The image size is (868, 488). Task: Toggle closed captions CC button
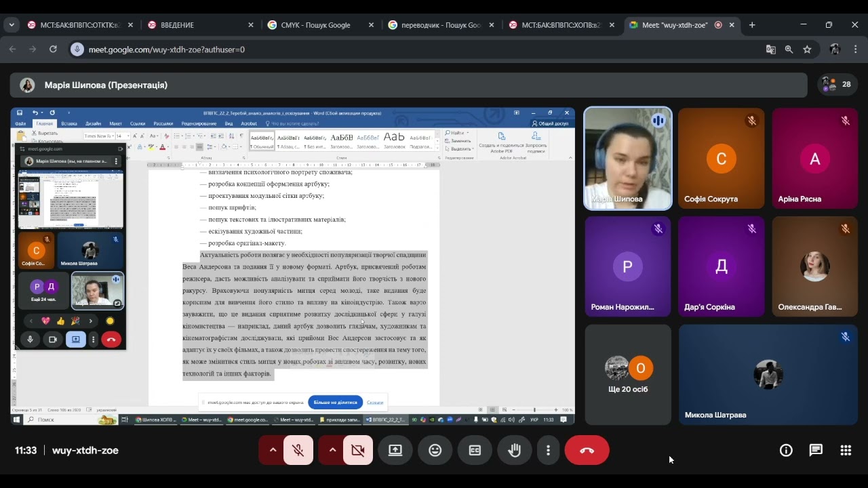(x=475, y=450)
